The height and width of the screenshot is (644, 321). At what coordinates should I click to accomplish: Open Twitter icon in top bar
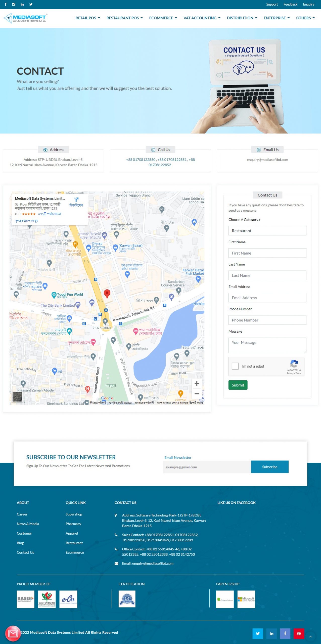point(31,4)
